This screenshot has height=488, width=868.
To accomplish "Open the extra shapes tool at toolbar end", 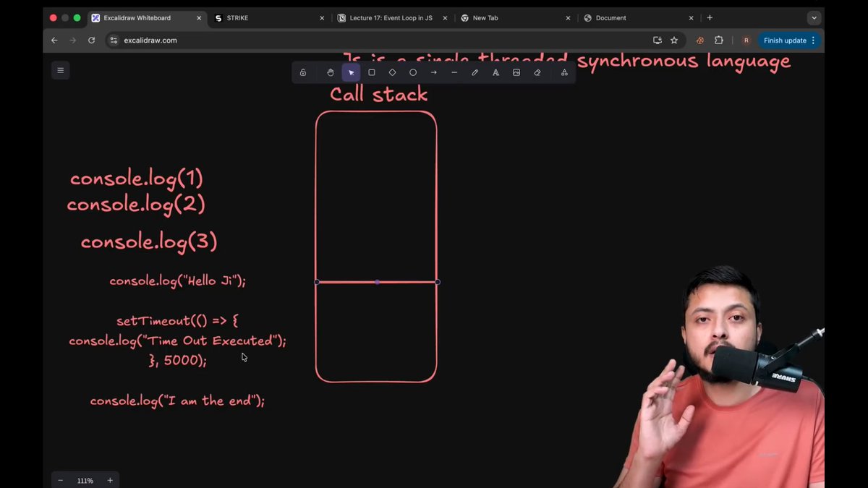I will pyautogui.click(x=564, y=72).
